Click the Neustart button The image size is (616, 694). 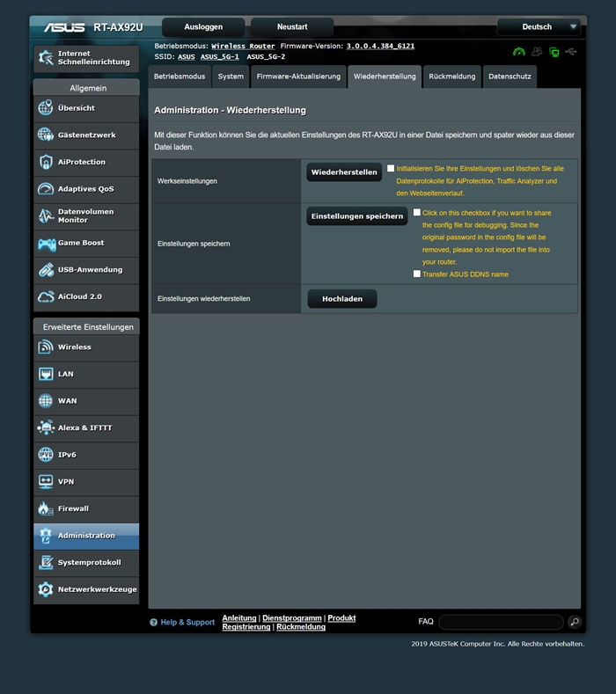pyautogui.click(x=292, y=27)
